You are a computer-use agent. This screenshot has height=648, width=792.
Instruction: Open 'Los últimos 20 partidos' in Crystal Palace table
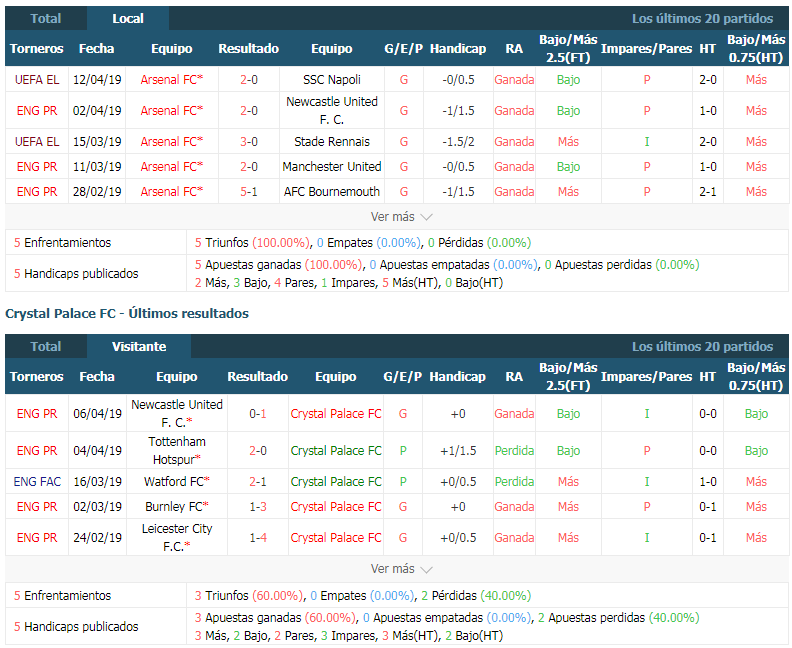pyautogui.click(x=702, y=346)
